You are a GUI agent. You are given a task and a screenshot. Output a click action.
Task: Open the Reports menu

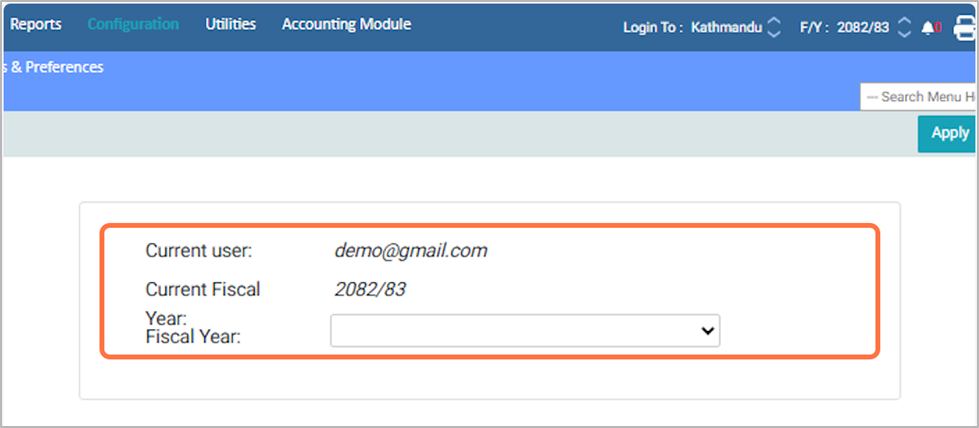36,24
